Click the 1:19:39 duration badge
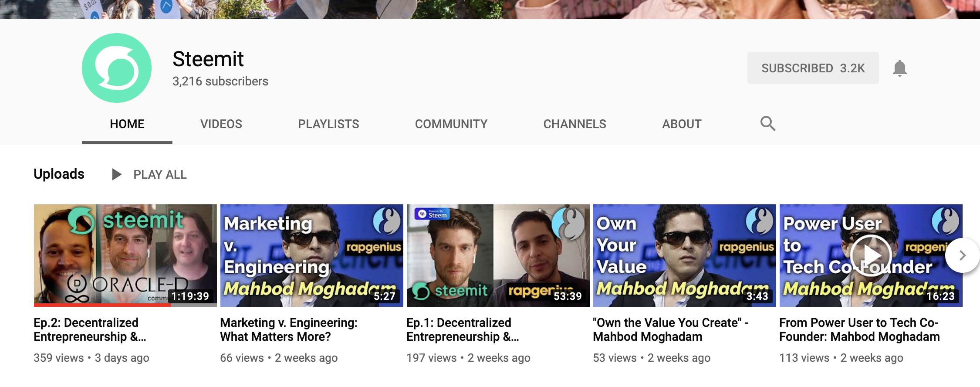Viewport: 980px width, 387px height. tap(190, 296)
